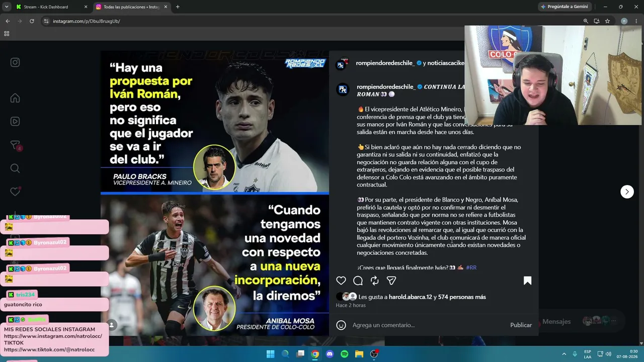Open Task View on the taskbar
The width and height of the screenshot is (644, 362).
pyautogui.click(x=300, y=354)
